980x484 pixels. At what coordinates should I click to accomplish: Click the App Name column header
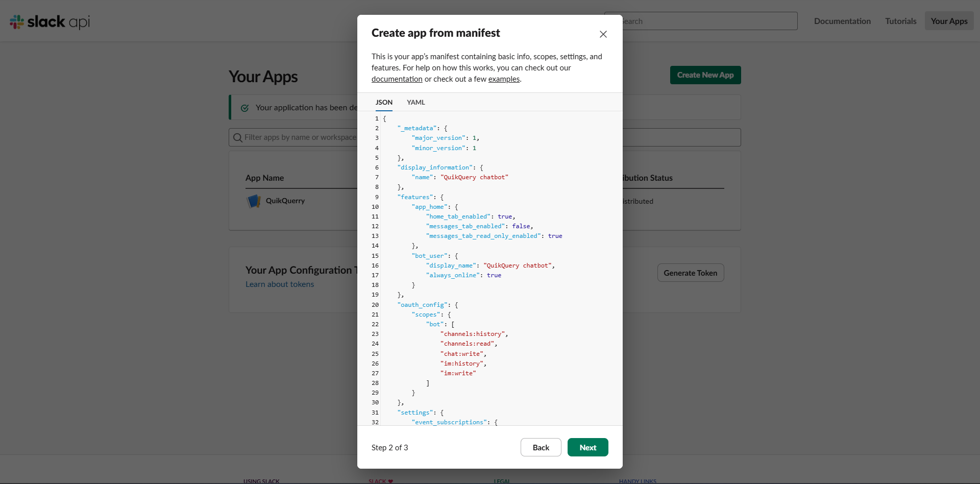tap(264, 178)
